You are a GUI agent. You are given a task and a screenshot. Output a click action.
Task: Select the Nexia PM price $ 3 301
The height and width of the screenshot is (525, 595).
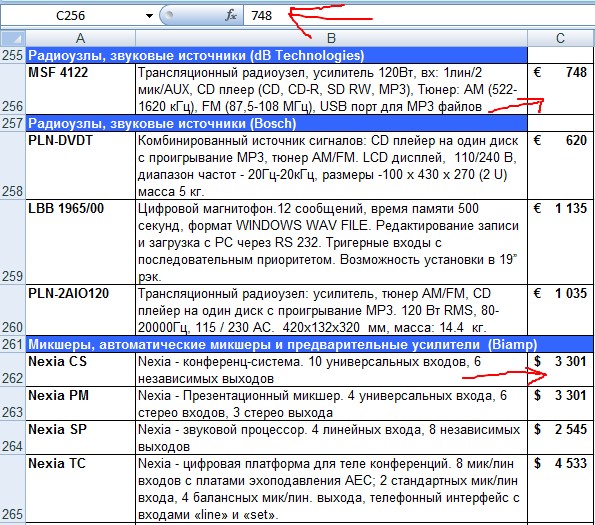pyautogui.click(x=560, y=404)
